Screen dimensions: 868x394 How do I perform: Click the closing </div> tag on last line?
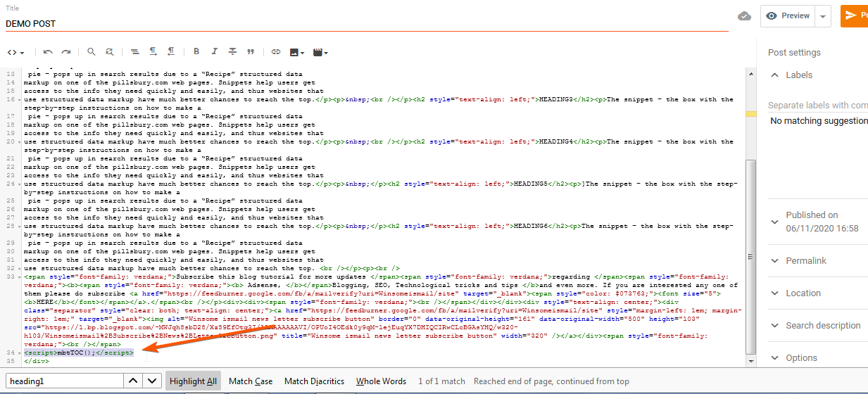tap(37, 360)
